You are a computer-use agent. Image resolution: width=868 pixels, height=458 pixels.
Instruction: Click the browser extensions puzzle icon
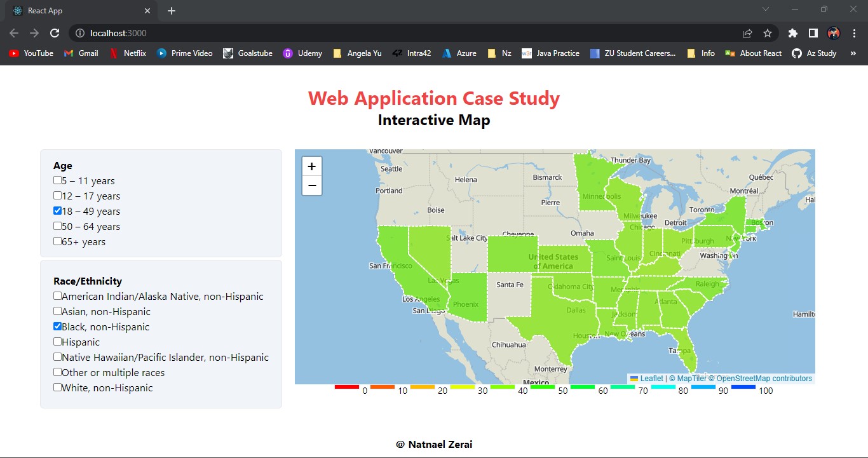click(792, 32)
